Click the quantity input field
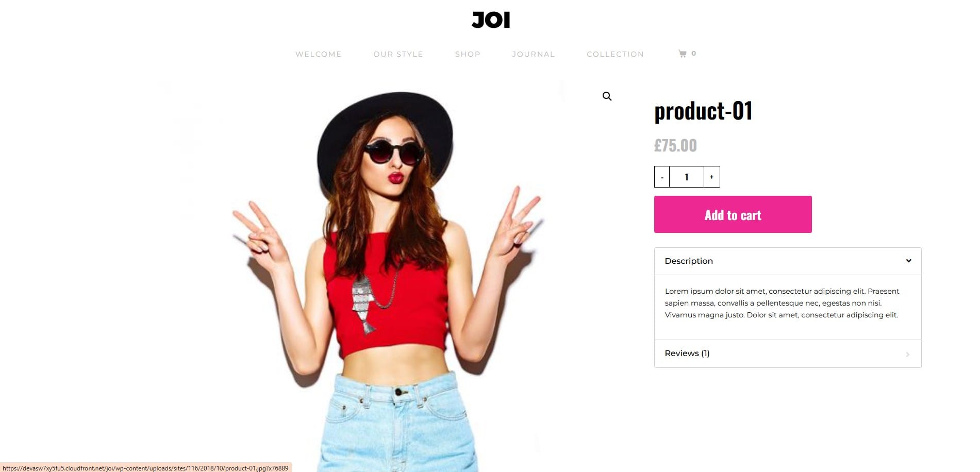The height and width of the screenshot is (472, 980). (687, 177)
